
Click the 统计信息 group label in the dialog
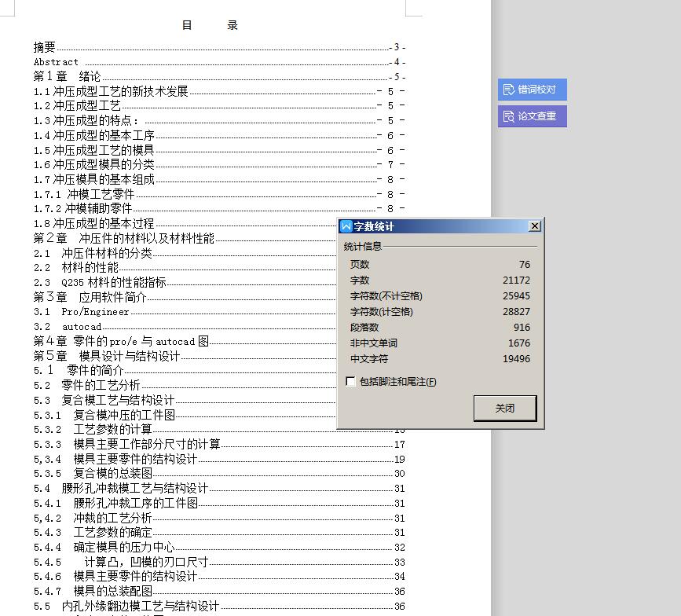[x=363, y=247]
